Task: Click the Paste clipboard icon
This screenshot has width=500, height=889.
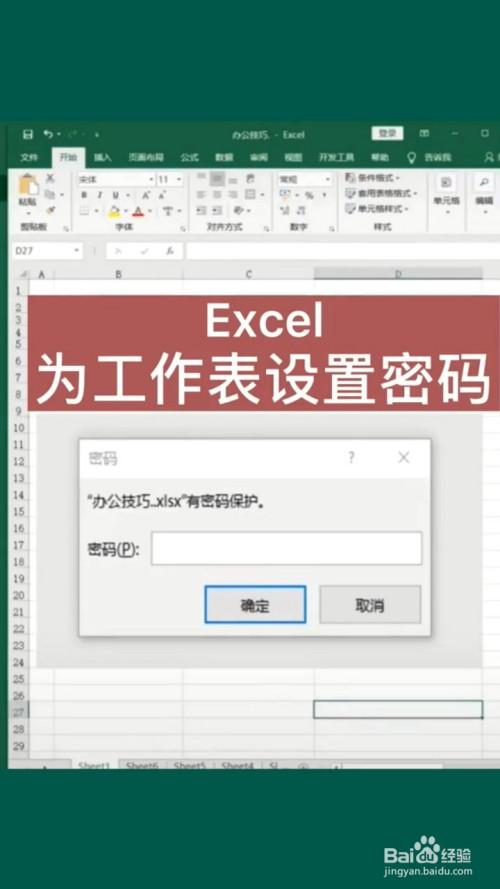Action: (x=28, y=185)
